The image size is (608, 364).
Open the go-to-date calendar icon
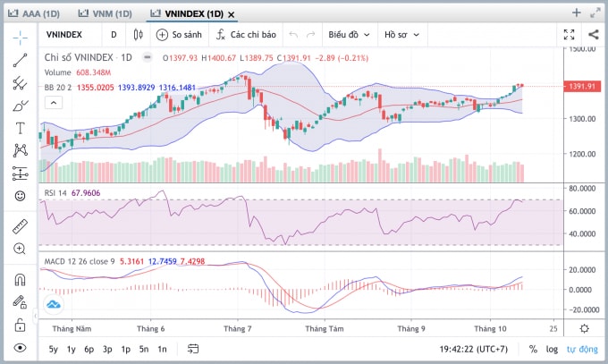point(193,349)
